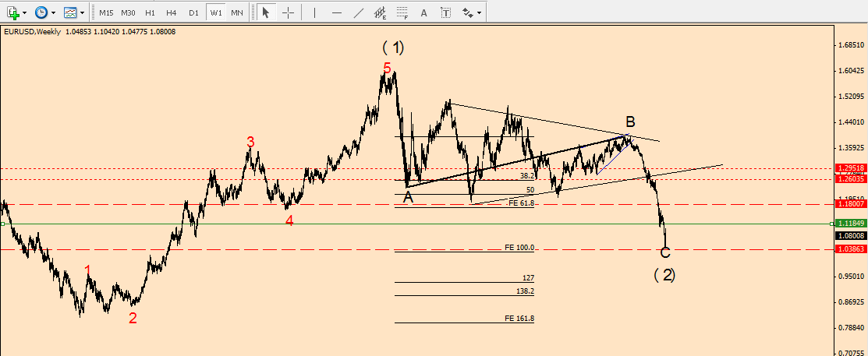This screenshot has height=356, width=868.
Task: Click the 50 Fibonacci level text
Action: [530, 189]
